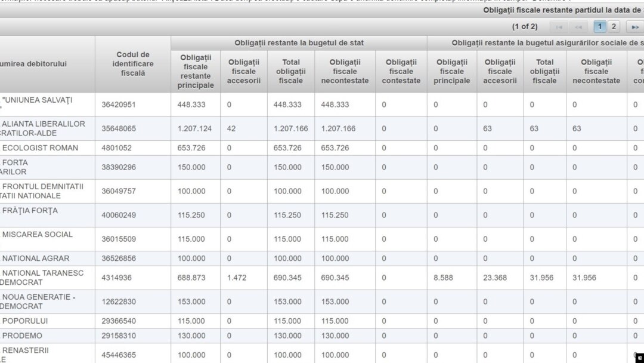Click fiscal code 35648065
The width and height of the screenshot is (644, 363).
click(x=119, y=129)
